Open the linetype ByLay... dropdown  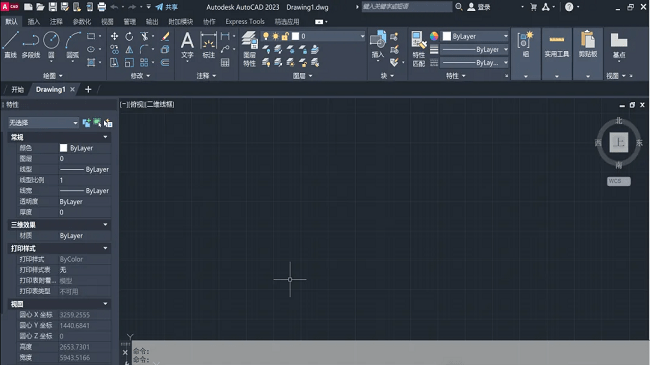[x=475, y=63]
